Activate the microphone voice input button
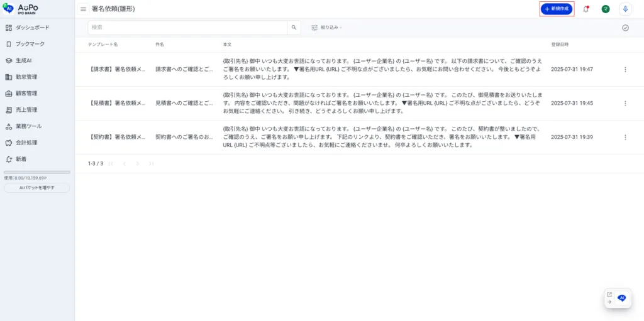The width and height of the screenshot is (644, 321). (625, 9)
